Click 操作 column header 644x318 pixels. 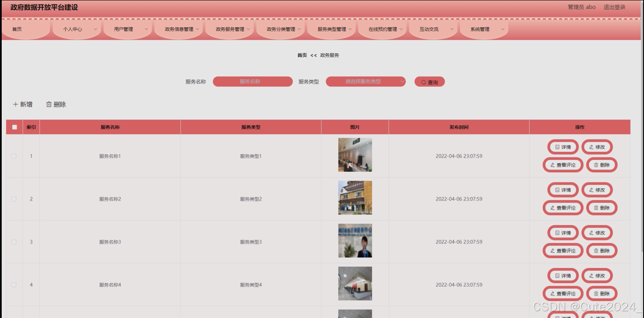(x=580, y=127)
